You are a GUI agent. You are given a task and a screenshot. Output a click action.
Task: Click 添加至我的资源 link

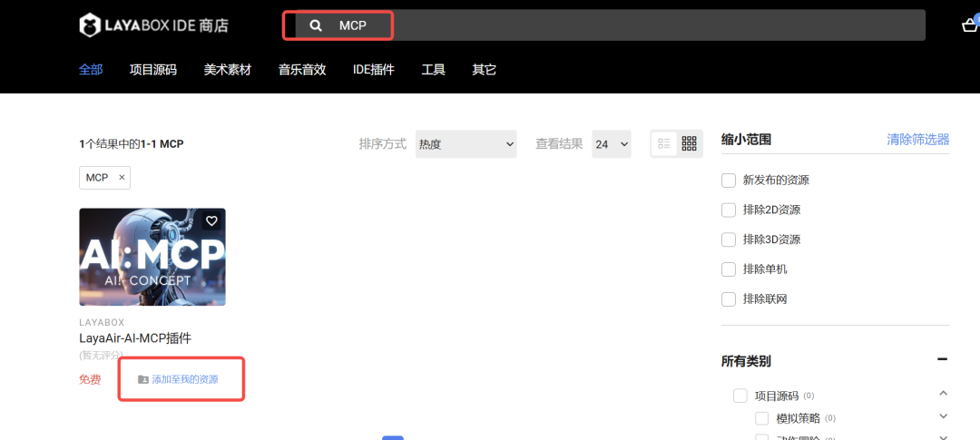[x=185, y=379]
